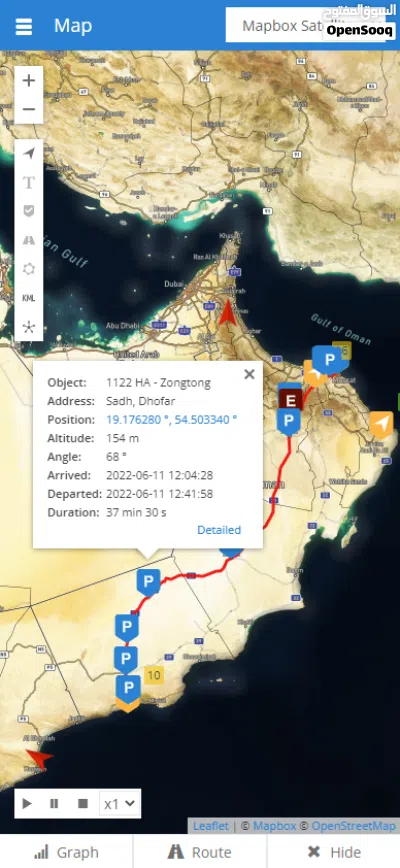Click the Hide button
This screenshot has width=400, height=868.
coord(334,852)
